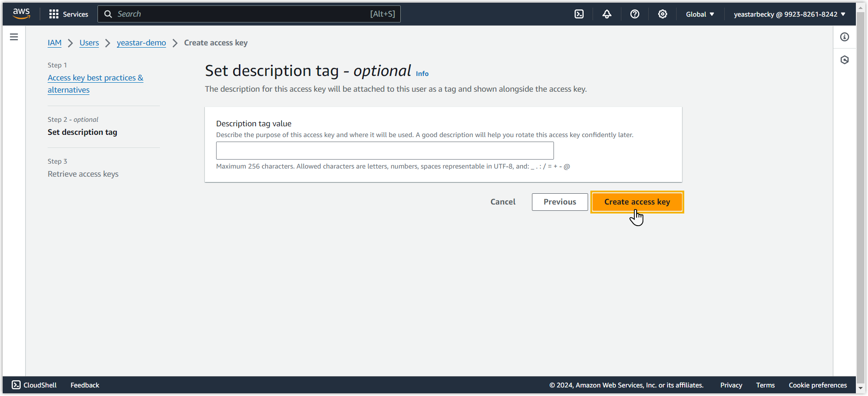Click the Info link beside the heading
Image resolution: width=868 pixels, height=396 pixels.
click(422, 74)
